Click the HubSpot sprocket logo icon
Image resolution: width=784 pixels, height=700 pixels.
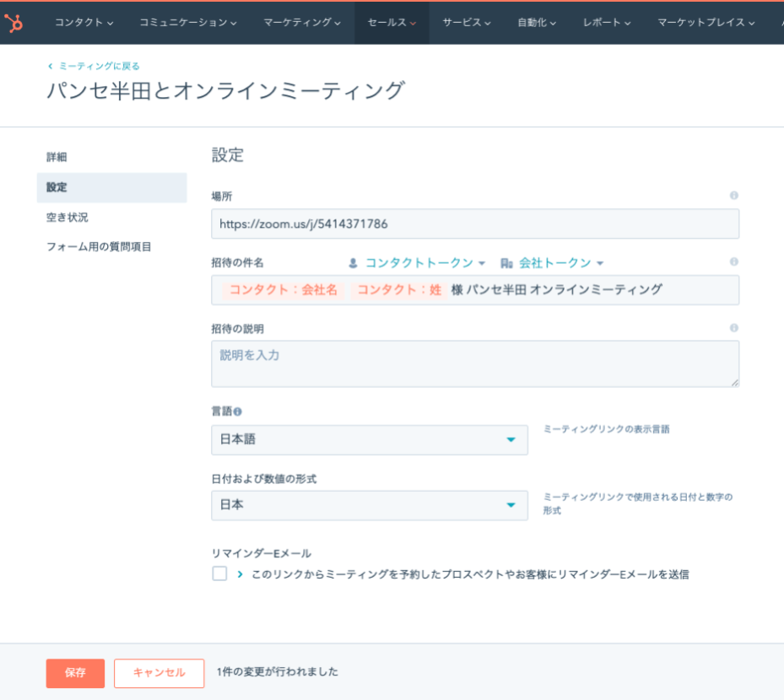click(x=14, y=23)
